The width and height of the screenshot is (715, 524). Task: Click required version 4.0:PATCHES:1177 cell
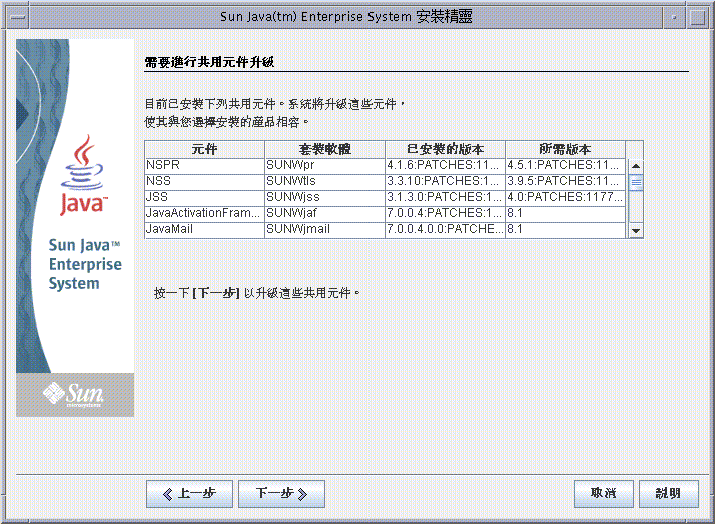[x=565, y=197]
